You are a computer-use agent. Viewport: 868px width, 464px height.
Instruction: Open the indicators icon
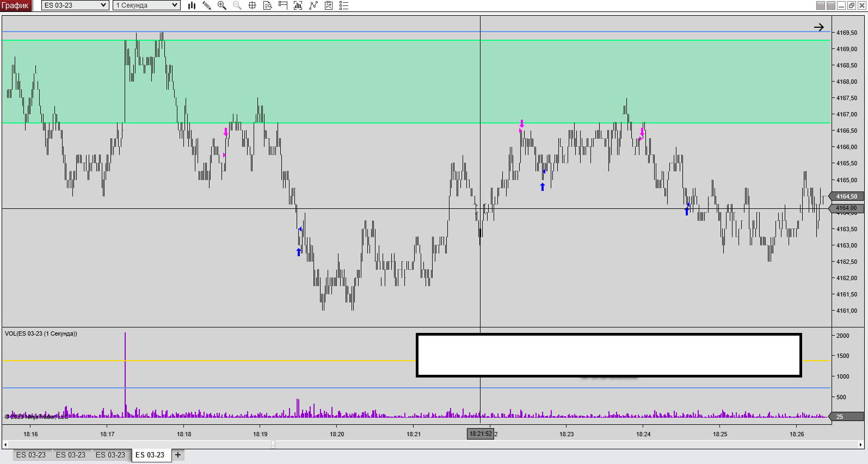(313, 5)
